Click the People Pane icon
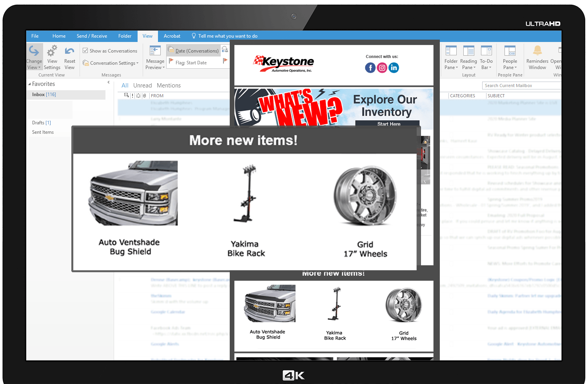This screenshot has width=588, height=384. (510, 51)
